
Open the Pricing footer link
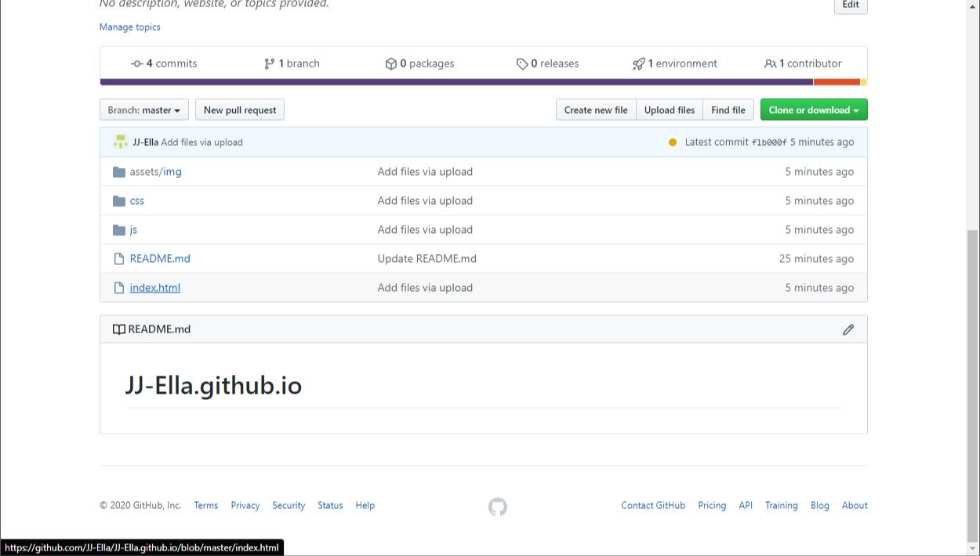(712, 506)
